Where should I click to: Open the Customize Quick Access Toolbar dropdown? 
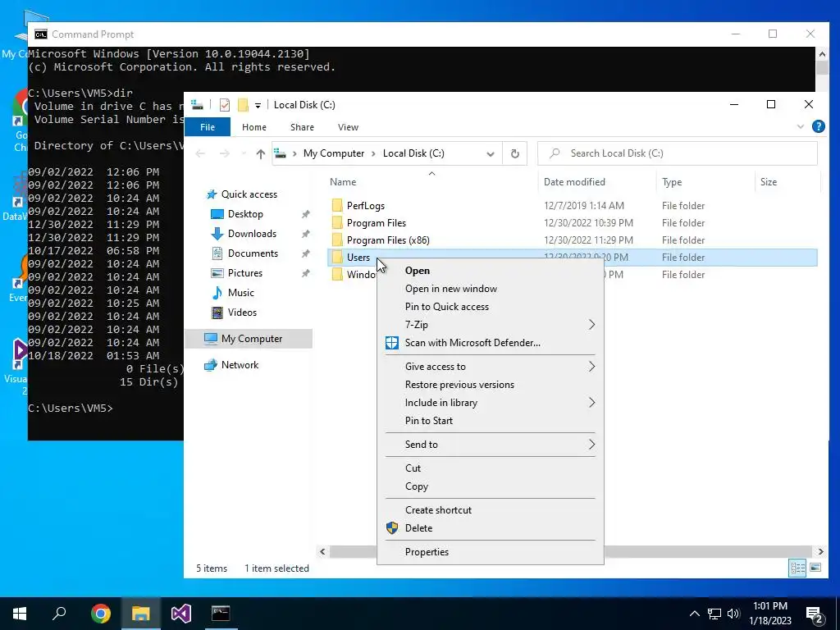pos(258,106)
